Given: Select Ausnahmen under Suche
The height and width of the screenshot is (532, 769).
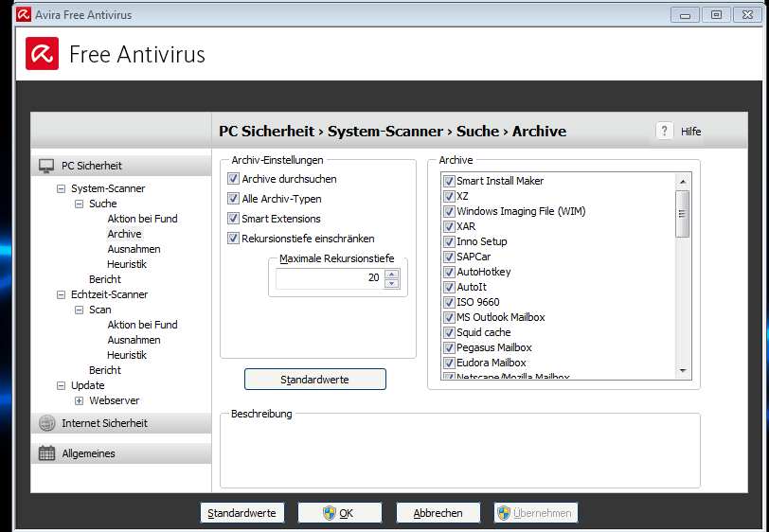Looking at the screenshot, I should pos(134,249).
